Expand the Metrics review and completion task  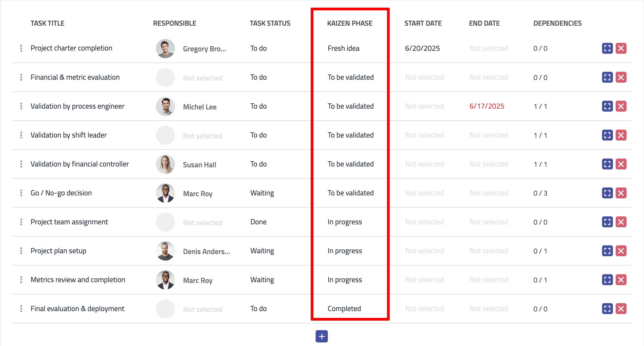pyautogui.click(x=607, y=280)
